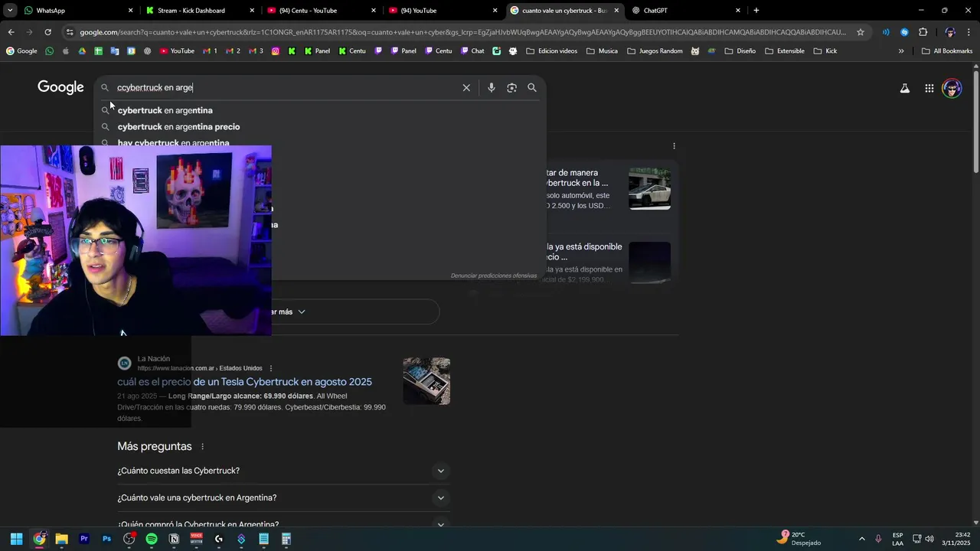This screenshot has height=551, width=980.
Task: Open the Diseño bookmark folder
Action: pyautogui.click(x=740, y=51)
